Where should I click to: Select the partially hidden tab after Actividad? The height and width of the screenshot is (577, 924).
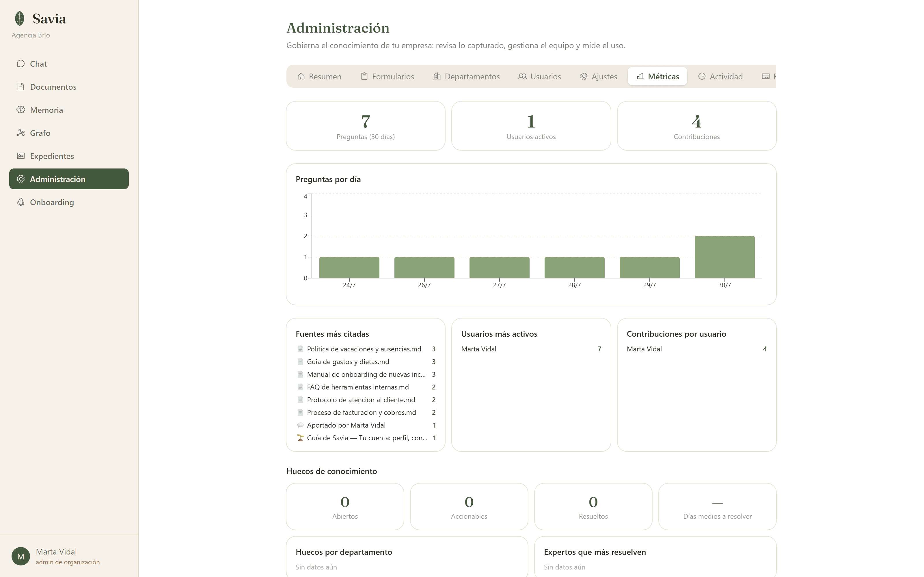[769, 76]
